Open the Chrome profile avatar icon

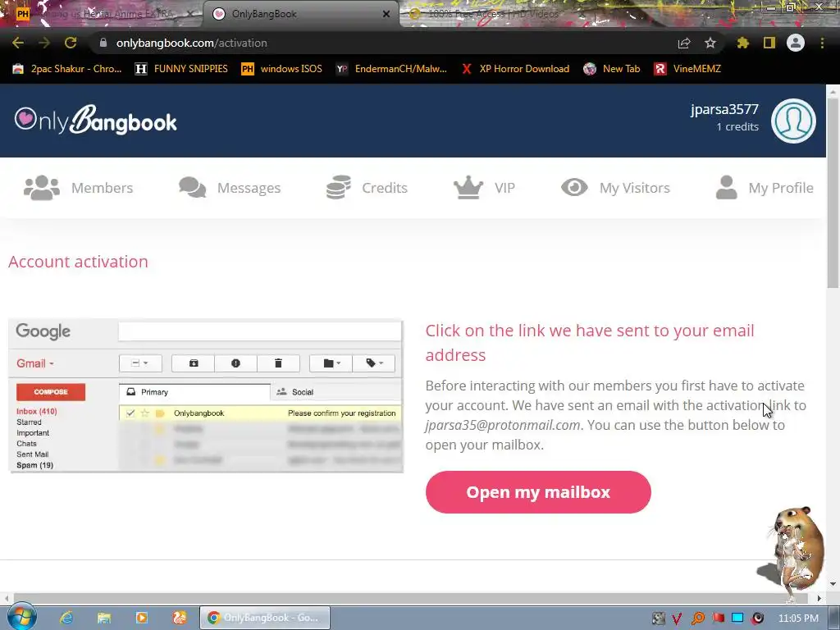796,43
